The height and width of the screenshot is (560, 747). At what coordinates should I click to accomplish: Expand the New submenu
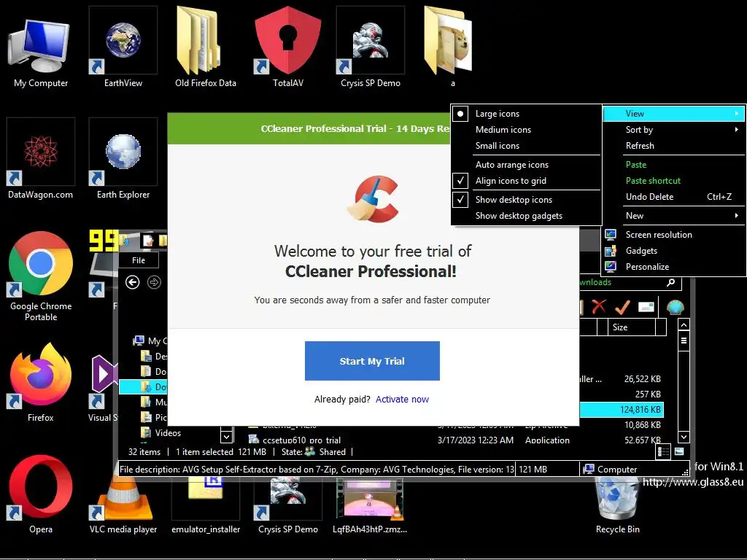pyautogui.click(x=673, y=216)
